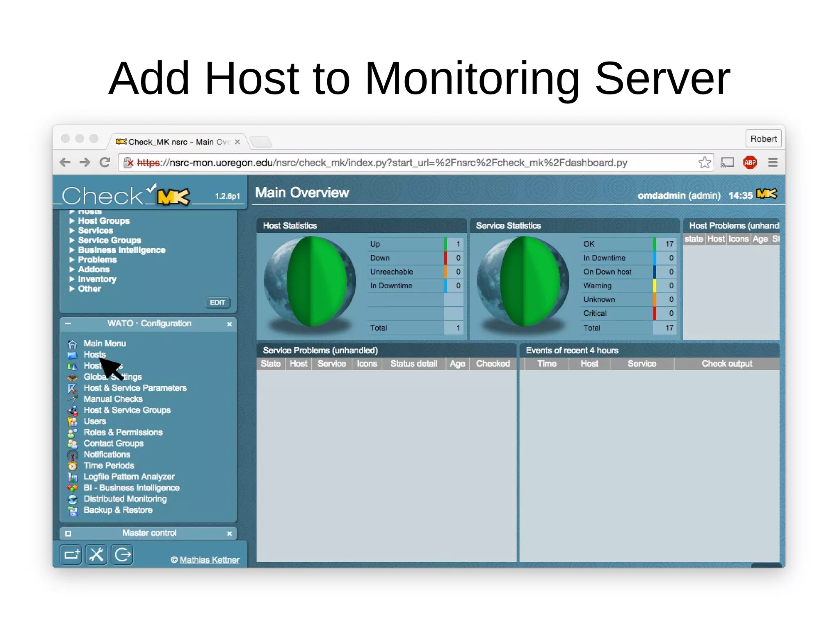Click the Manual Checks icon
This screenshot has width=840, height=630.
point(73,399)
